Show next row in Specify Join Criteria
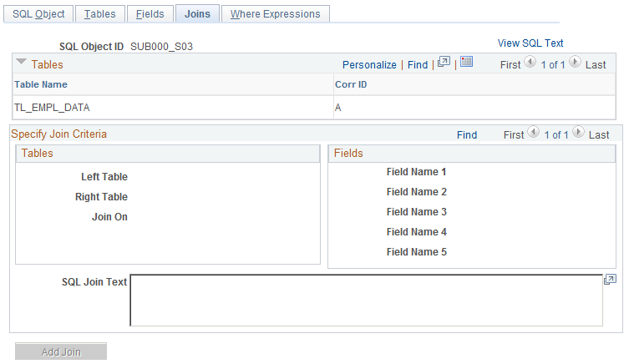The width and height of the screenshot is (629, 364). [578, 132]
